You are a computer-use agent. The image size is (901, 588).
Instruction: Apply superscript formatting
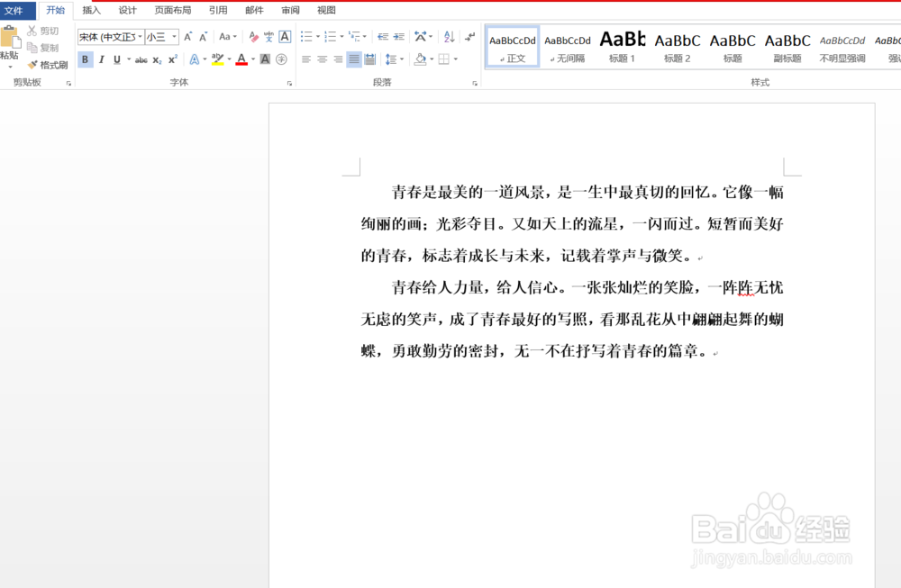(173, 59)
